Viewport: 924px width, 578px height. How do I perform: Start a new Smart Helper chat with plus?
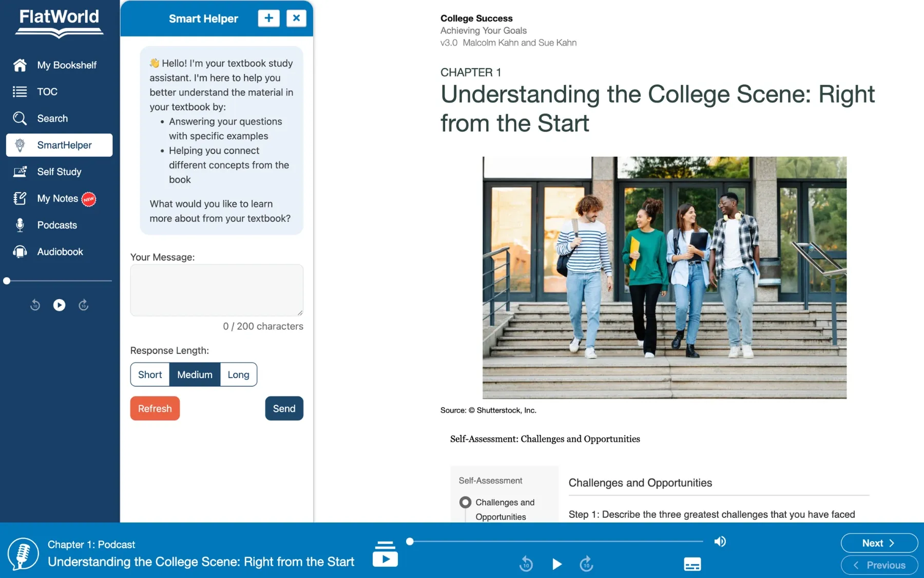pyautogui.click(x=268, y=18)
